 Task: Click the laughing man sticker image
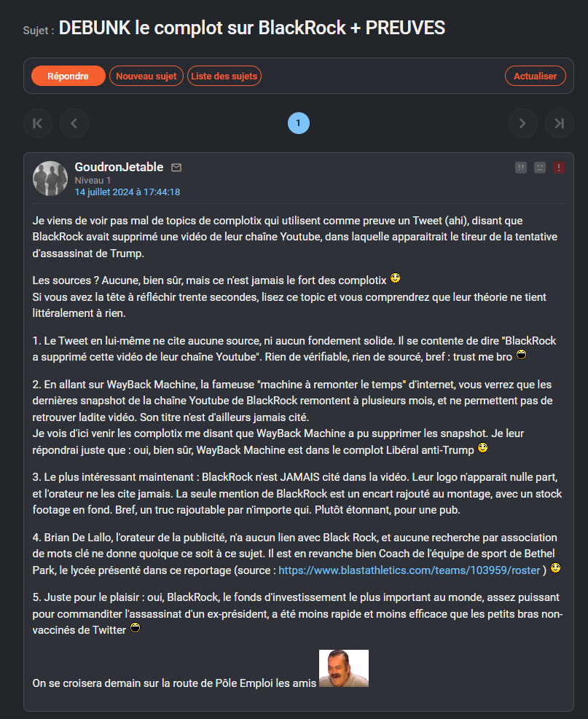pos(343,668)
